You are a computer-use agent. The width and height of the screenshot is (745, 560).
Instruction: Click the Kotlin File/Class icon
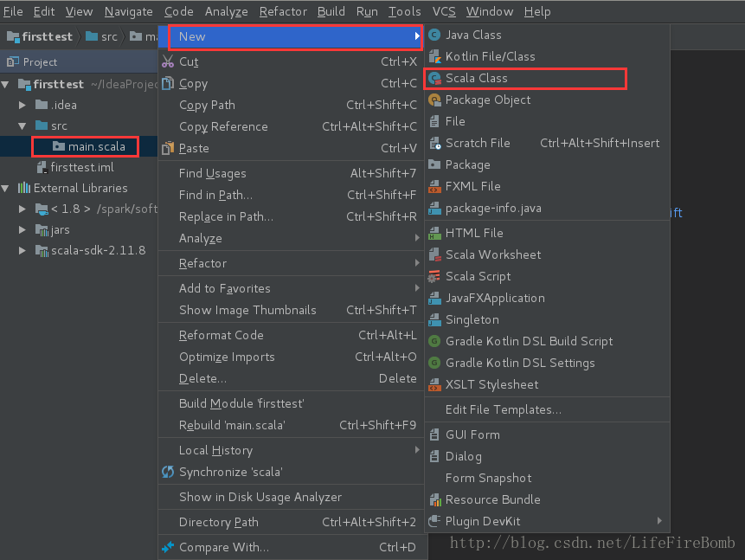point(434,56)
